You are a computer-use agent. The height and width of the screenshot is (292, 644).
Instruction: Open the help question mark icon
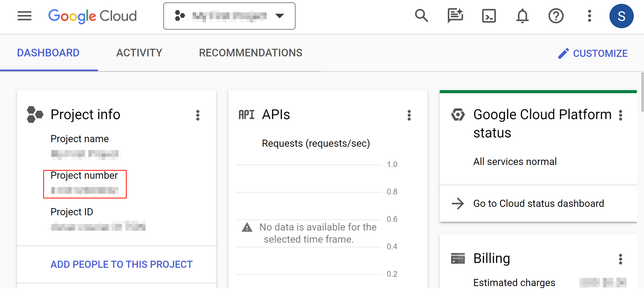(x=556, y=16)
